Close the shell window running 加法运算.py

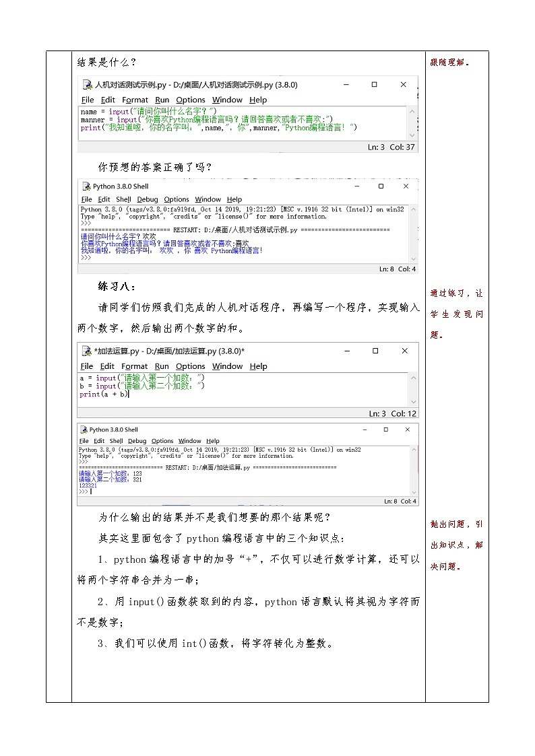pyautogui.click(x=408, y=429)
